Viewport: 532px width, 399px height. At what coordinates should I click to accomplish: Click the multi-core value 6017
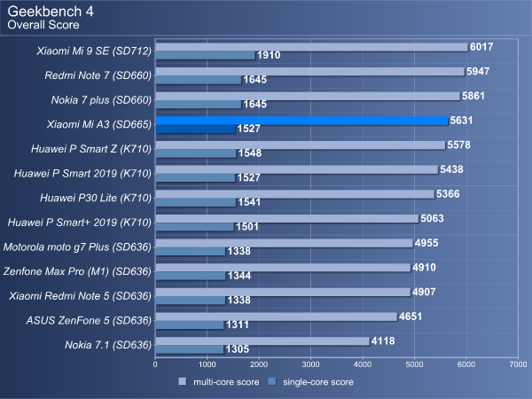481,47
